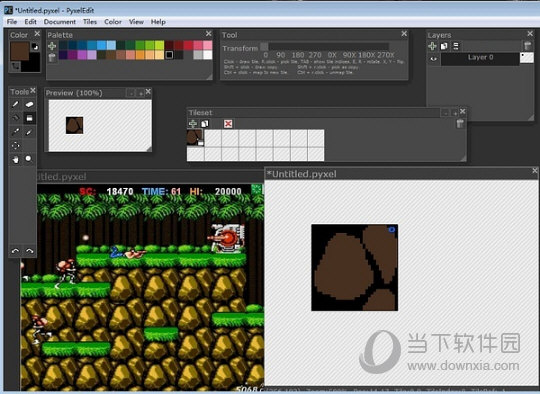Set tile rotation to 270
Image resolution: width=540 pixels, height=394 pixels.
tap(315, 55)
